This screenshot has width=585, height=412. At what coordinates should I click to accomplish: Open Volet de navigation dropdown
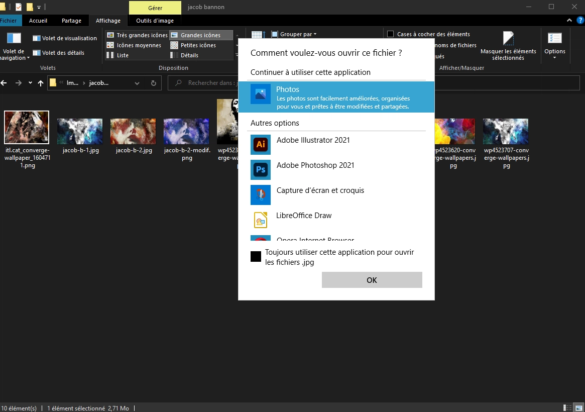pos(14,47)
